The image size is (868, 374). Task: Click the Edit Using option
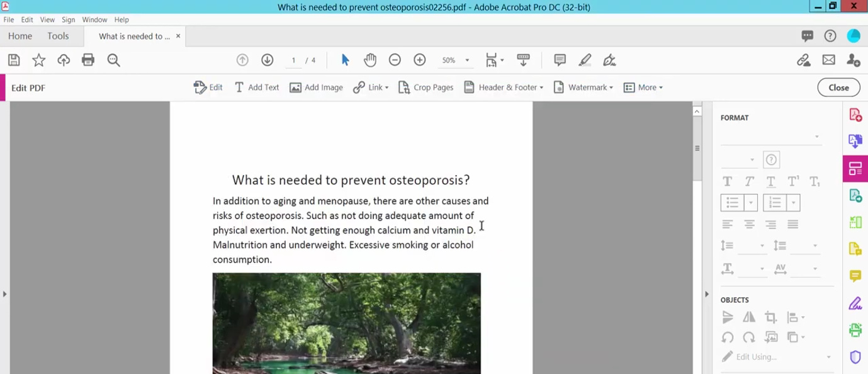pyautogui.click(x=755, y=356)
